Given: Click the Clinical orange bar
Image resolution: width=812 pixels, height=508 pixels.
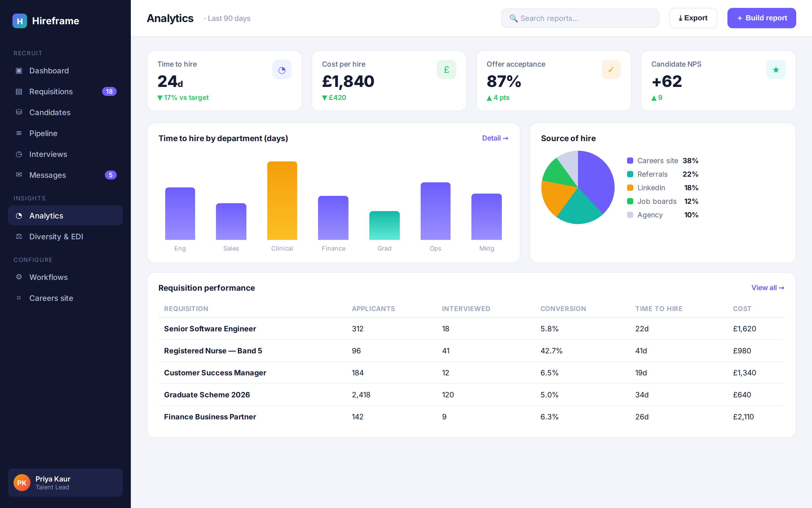Looking at the screenshot, I should [x=282, y=201].
